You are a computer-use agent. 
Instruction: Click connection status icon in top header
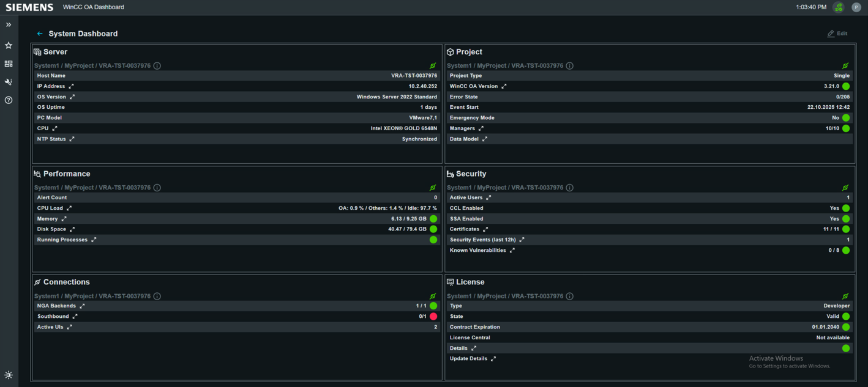(839, 7)
